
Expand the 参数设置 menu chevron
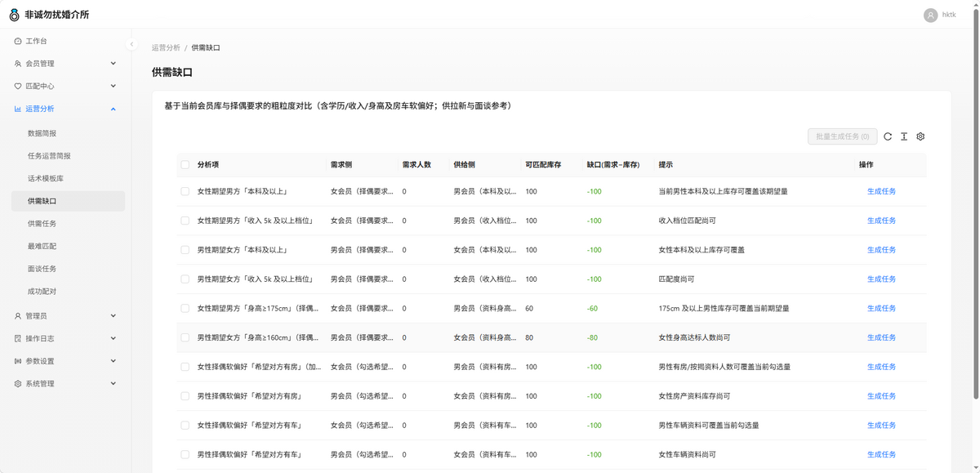coord(114,361)
